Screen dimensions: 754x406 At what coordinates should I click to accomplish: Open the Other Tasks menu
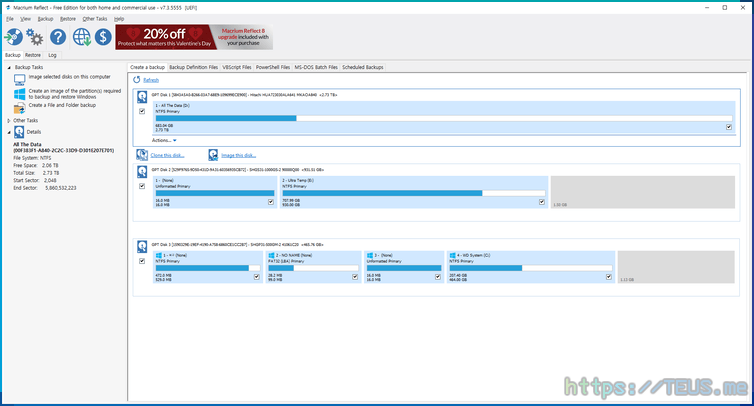pos(95,19)
